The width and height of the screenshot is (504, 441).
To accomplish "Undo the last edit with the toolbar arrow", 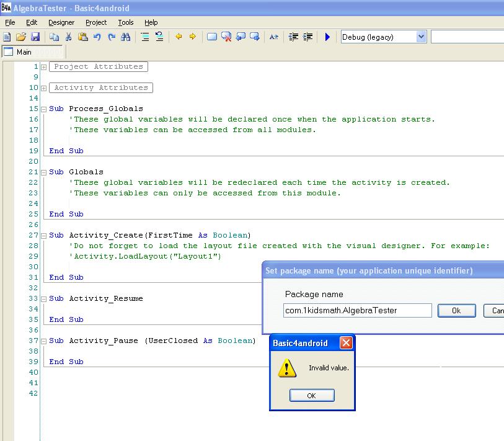I will point(97,37).
